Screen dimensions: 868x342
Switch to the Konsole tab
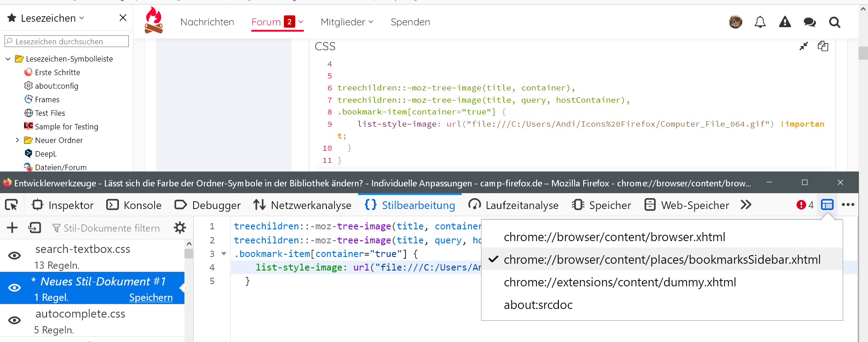[134, 205]
